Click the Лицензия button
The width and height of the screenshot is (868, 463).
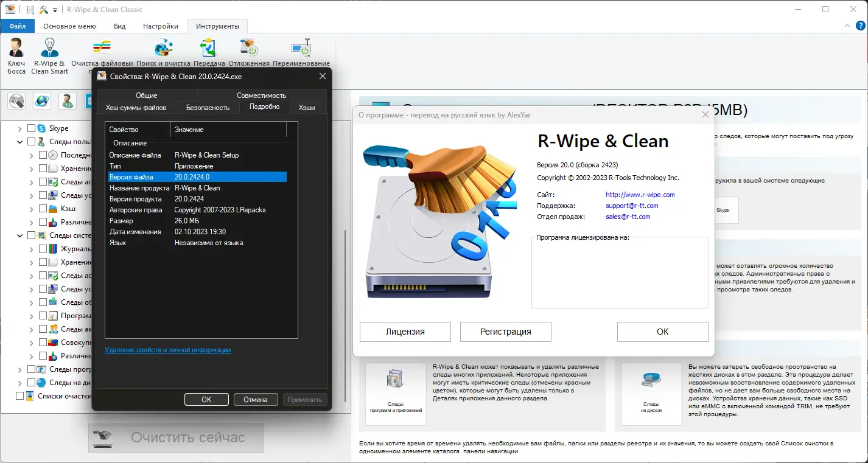tap(405, 332)
